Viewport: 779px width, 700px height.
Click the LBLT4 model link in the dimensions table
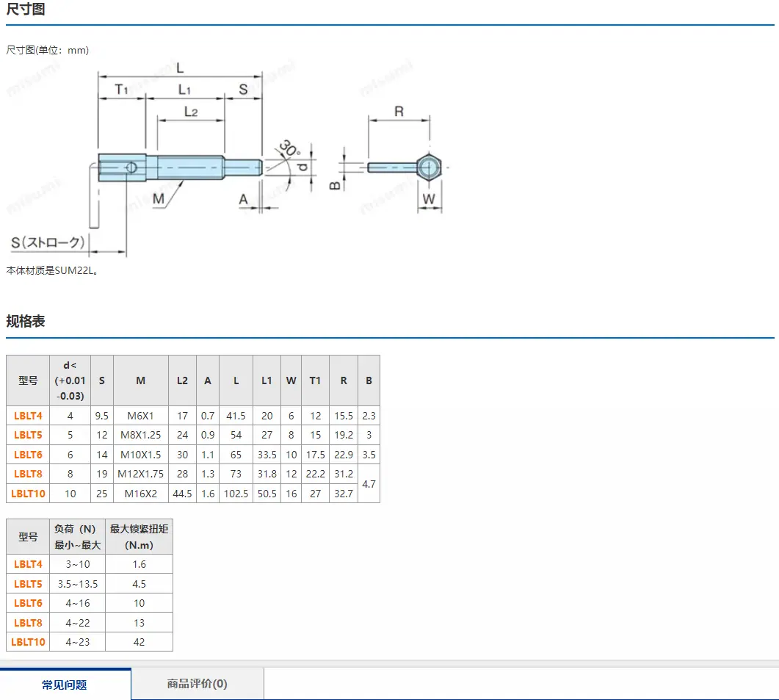(x=28, y=416)
